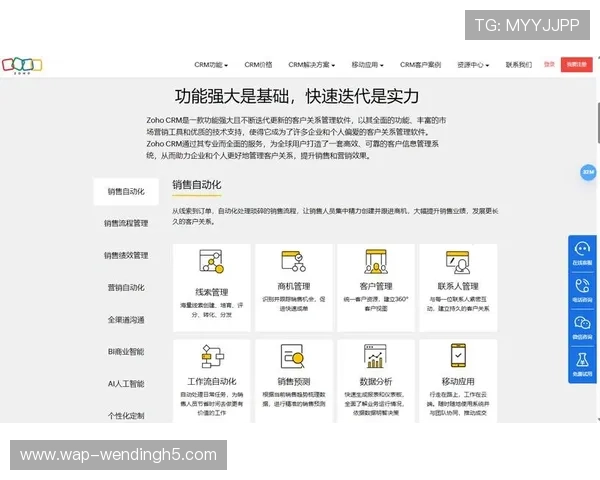The width and height of the screenshot is (600, 480).
Task: Open the 数据分析 (data analysis) icon
Action: [375, 356]
